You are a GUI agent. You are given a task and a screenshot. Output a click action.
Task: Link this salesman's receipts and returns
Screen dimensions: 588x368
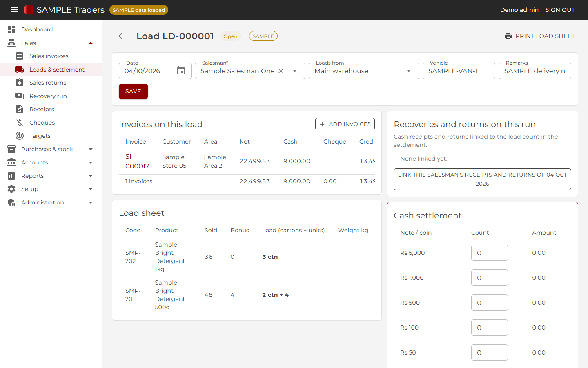pos(482,179)
